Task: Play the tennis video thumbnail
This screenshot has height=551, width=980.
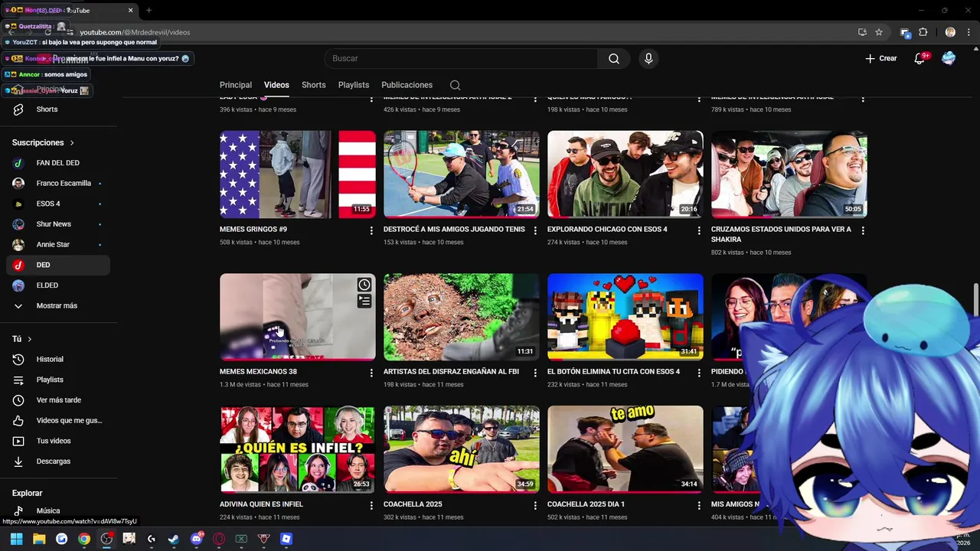Action: tap(462, 174)
